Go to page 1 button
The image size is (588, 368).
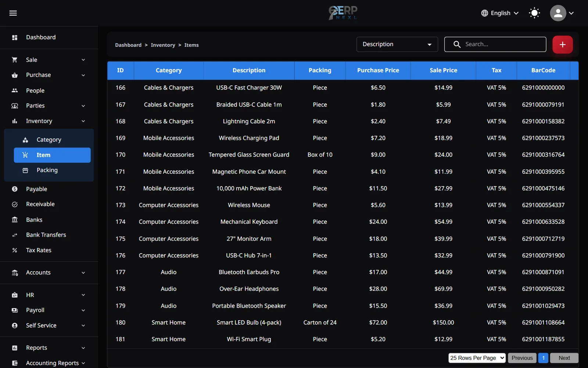point(543,358)
